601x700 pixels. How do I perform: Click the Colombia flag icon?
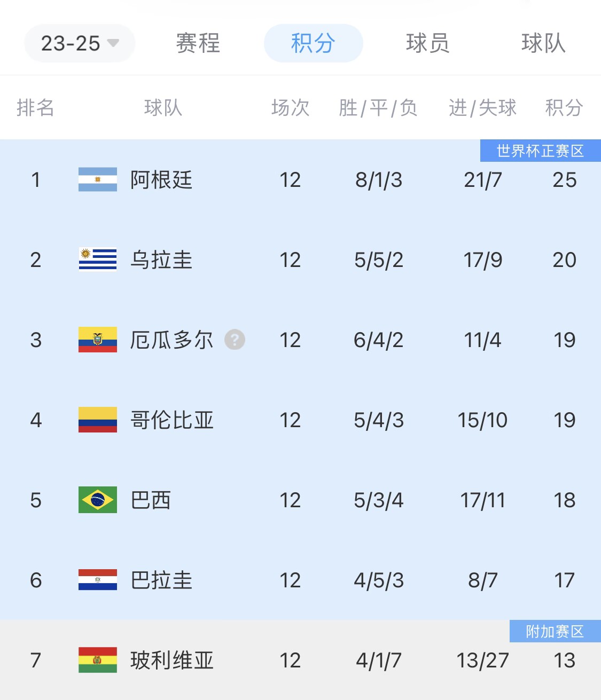point(98,420)
